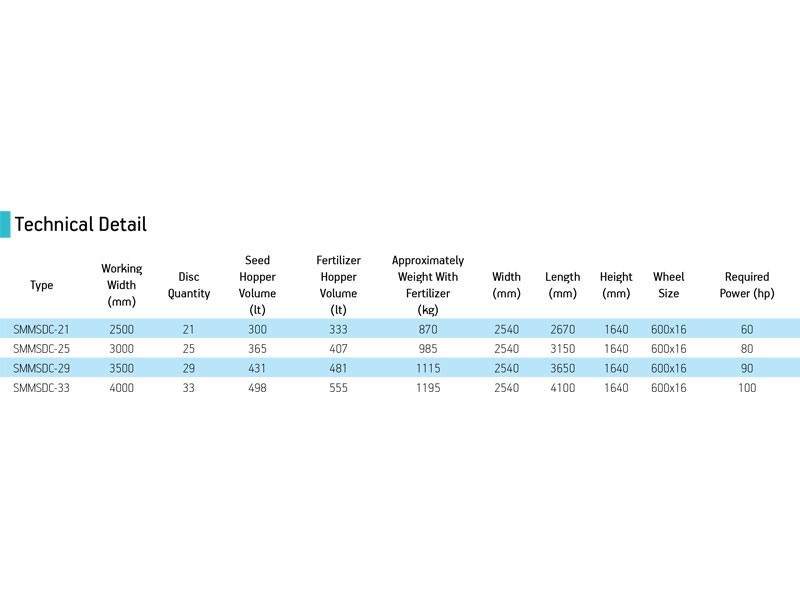This screenshot has height=600, width=800.
Task: Select the 100 hp required power cell
Action: (747, 388)
